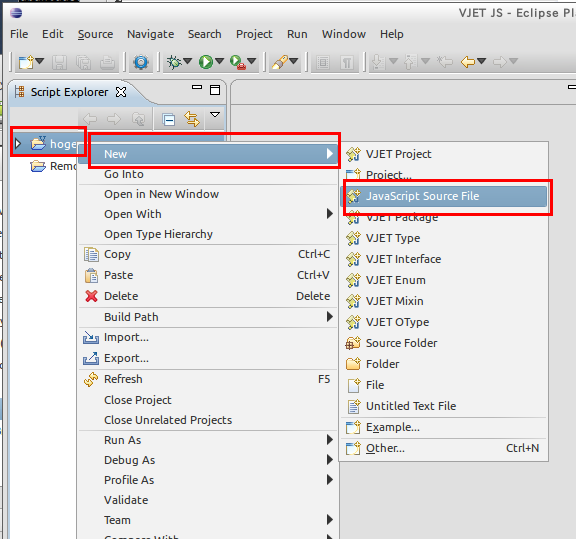Image resolution: width=576 pixels, height=539 pixels.
Task: Expand the hoge project tree node
Action: [18, 143]
